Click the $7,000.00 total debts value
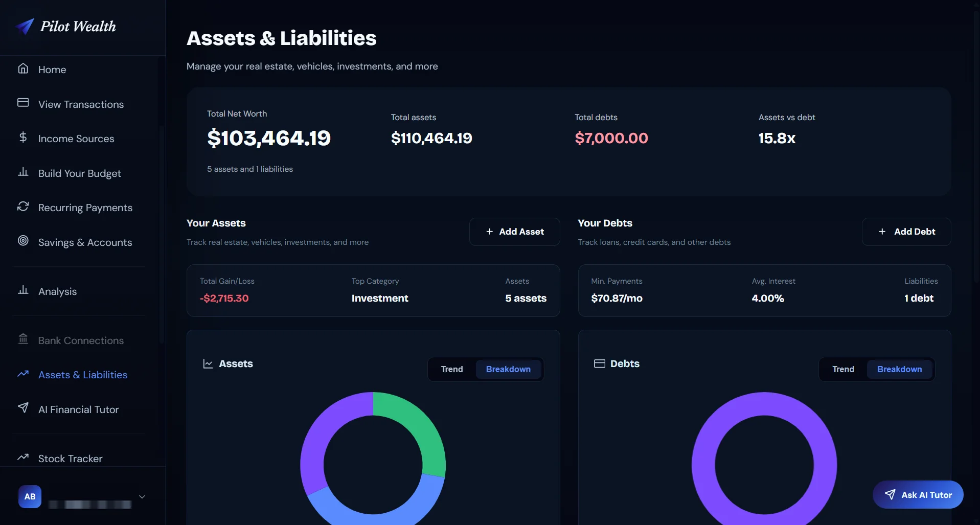Image resolution: width=980 pixels, height=525 pixels. (x=611, y=138)
